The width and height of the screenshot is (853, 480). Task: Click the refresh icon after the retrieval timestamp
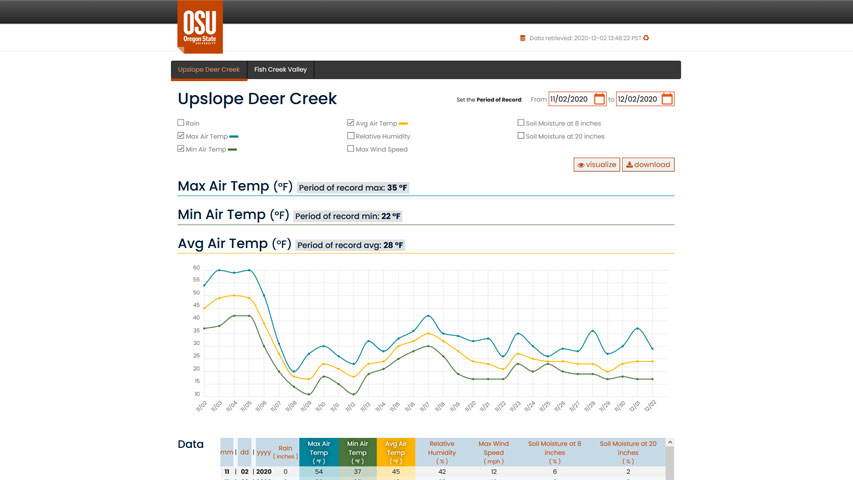pyautogui.click(x=646, y=38)
